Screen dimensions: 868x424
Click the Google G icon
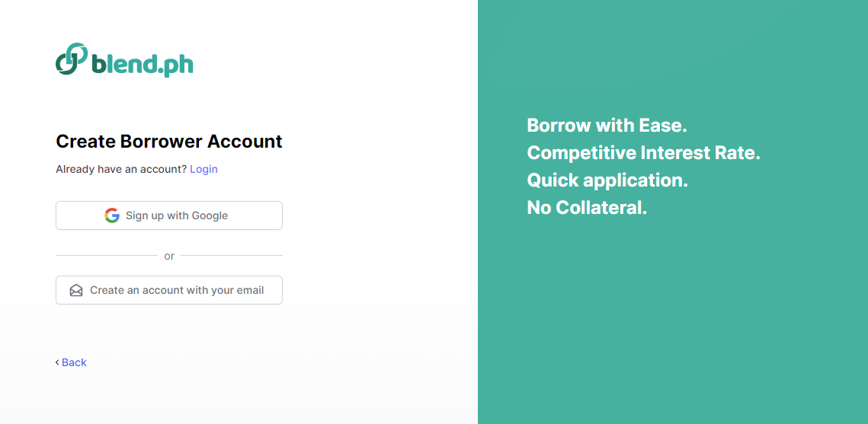(x=112, y=215)
